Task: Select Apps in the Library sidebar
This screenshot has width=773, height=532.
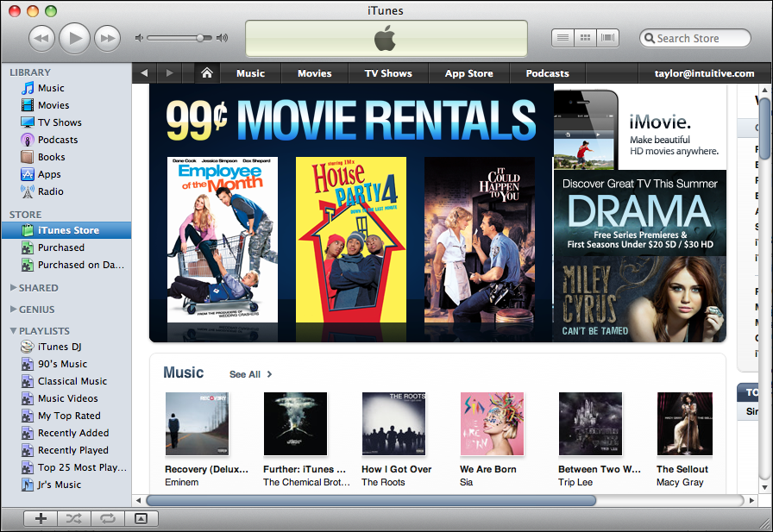Action: (x=66, y=174)
